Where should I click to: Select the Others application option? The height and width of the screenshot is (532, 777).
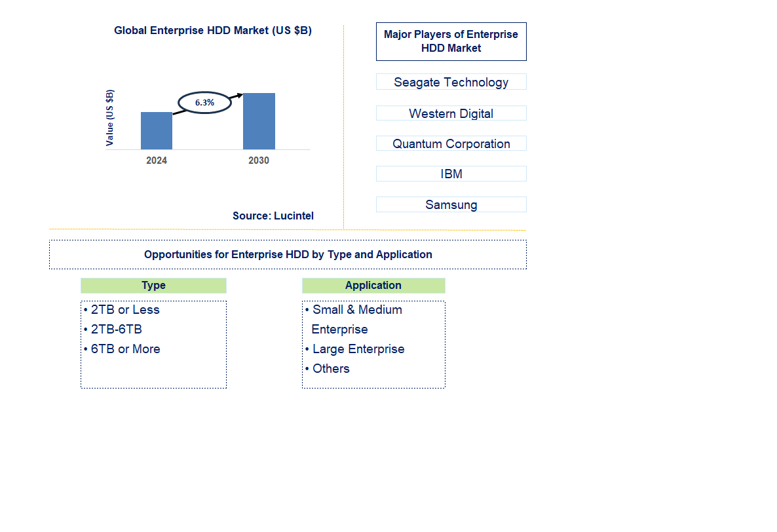click(331, 368)
